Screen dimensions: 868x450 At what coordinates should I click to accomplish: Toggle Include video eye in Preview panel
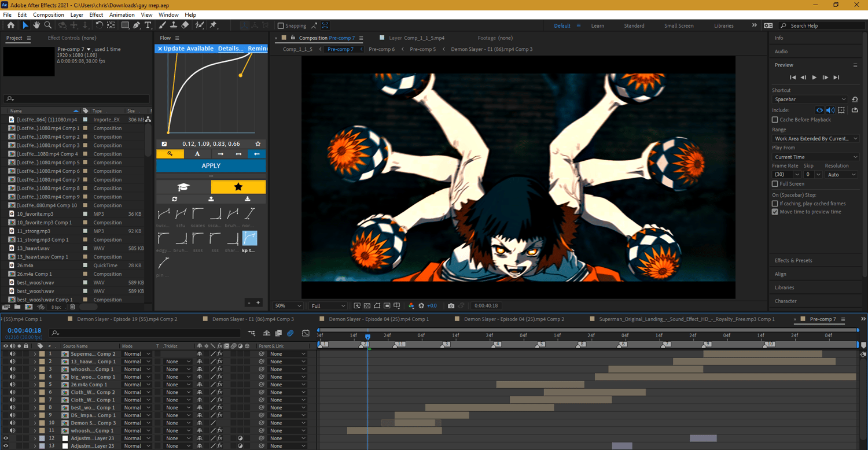(819, 110)
